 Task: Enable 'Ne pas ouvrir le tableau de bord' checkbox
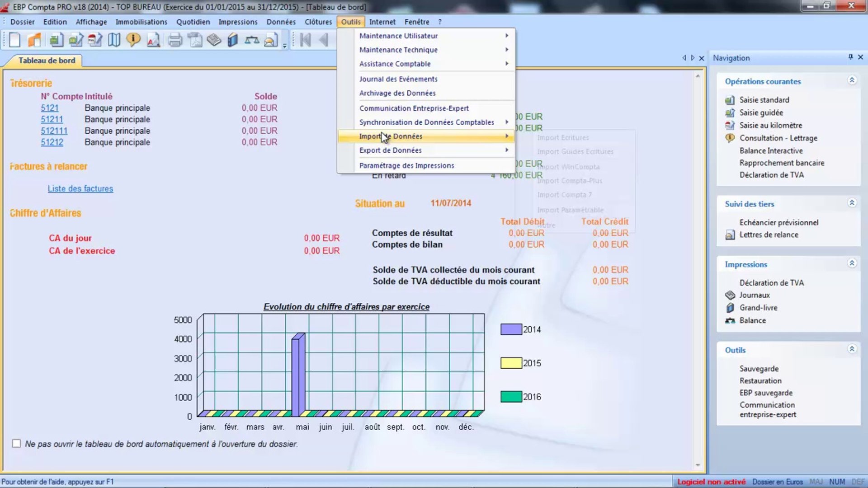point(17,444)
